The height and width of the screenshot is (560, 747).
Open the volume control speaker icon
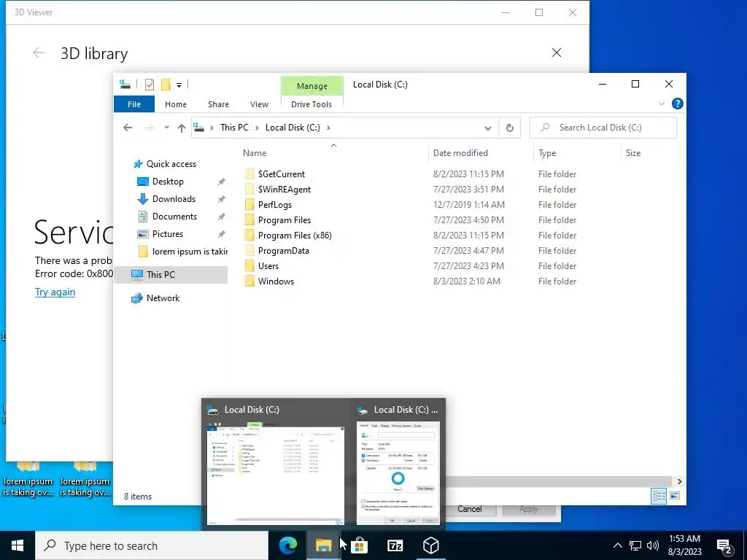click(x=653, y=545)
